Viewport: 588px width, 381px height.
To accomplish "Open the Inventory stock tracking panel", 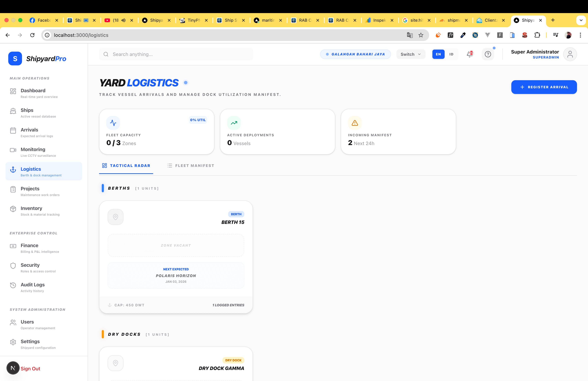I will pyautogui.click(x=31, y=208).
